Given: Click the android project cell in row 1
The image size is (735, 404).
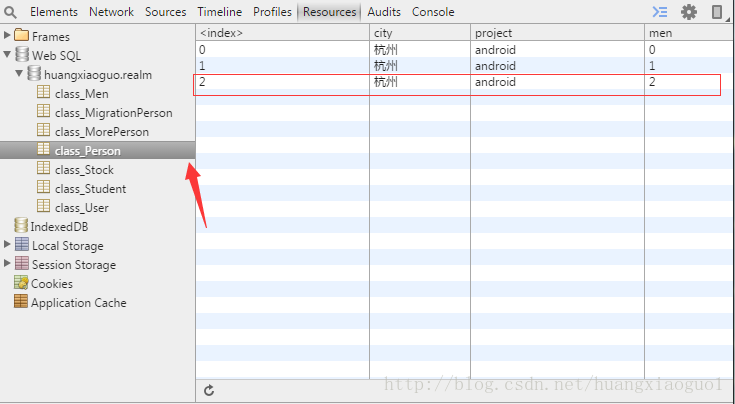Looking at the screenshot, I should (558, 66).
